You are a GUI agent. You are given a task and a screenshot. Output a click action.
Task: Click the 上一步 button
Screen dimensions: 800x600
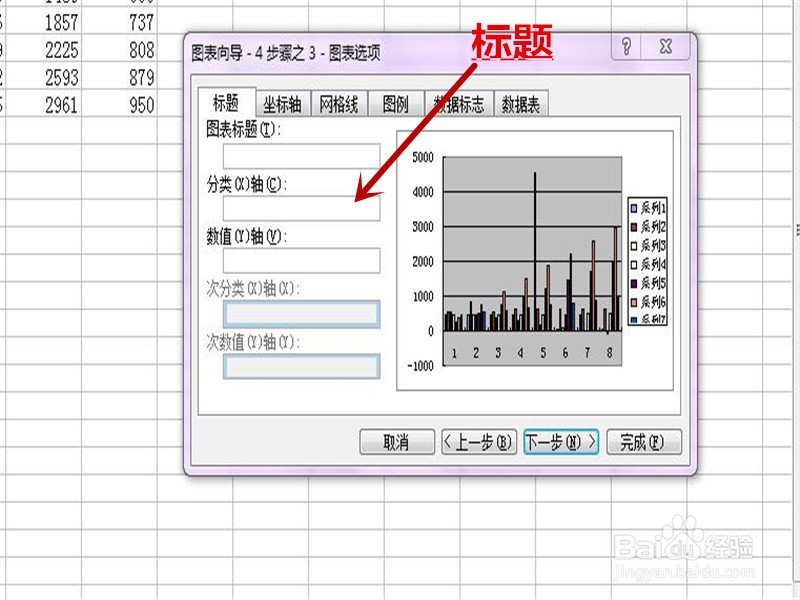(478, 441)
